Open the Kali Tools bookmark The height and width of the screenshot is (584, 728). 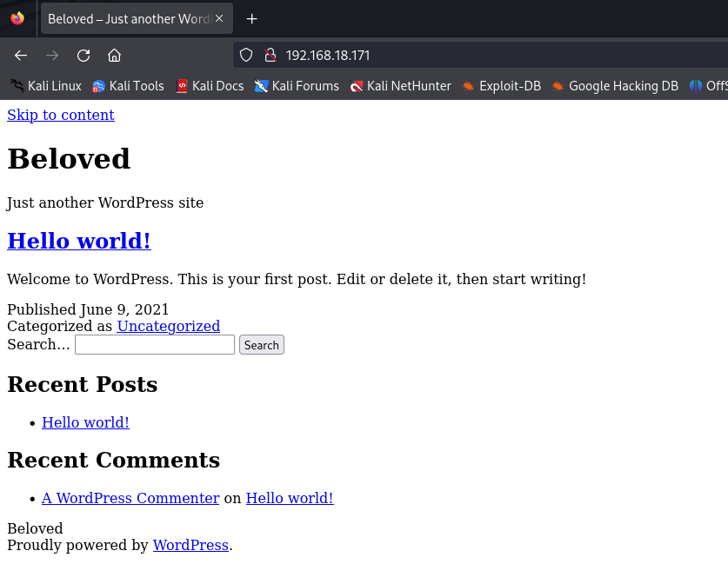point(128,86)
